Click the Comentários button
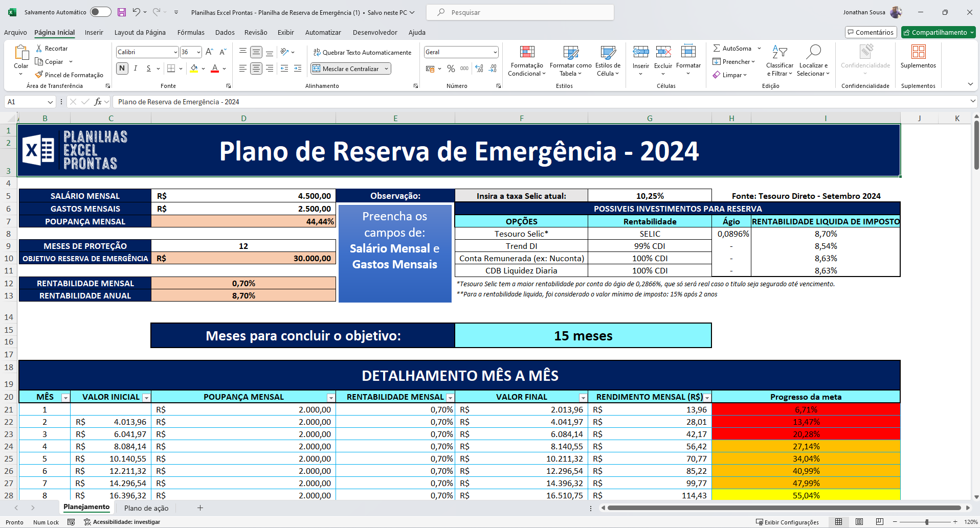 tap(871, 32)
